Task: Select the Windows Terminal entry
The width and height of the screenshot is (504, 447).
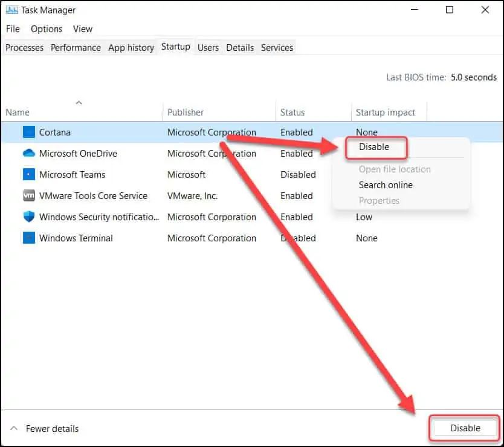Action: click(x=76, y=238)
